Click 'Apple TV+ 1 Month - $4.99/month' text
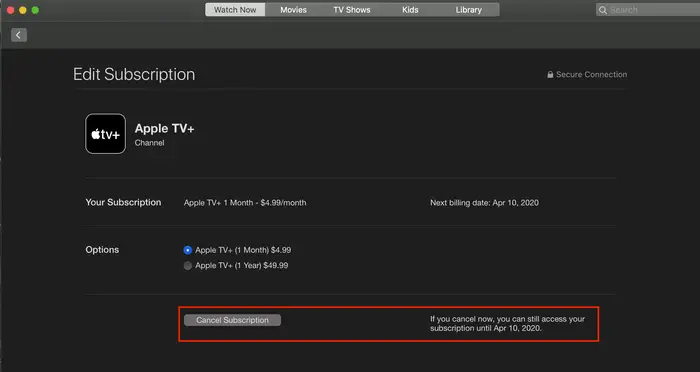Viewport: 700px width, 372px height. (245, 203)
